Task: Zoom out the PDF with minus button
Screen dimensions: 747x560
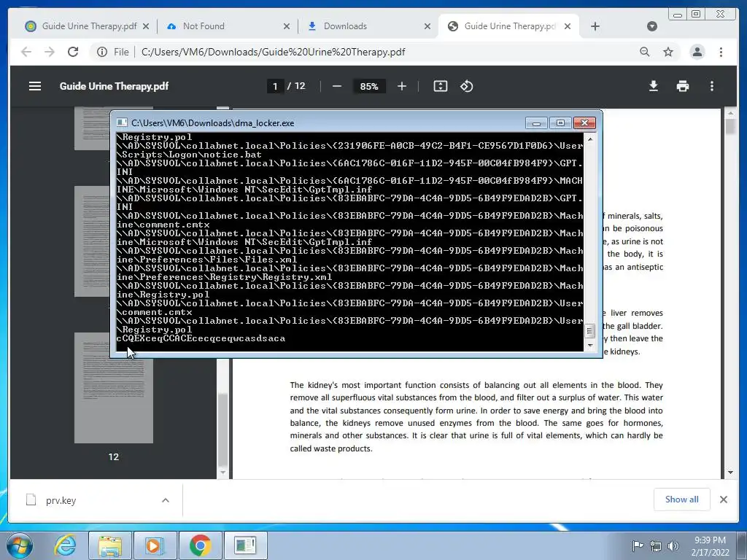Action: [x=337, y=86]
